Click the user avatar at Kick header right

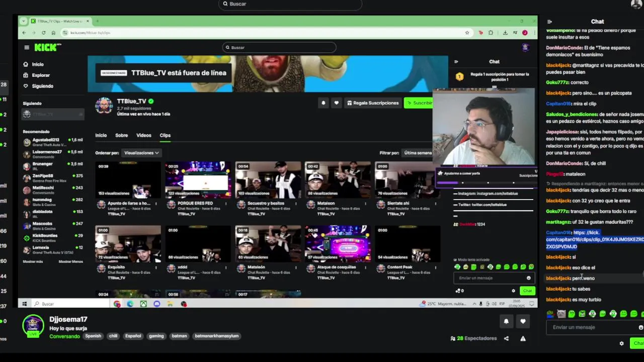(525, 47)
